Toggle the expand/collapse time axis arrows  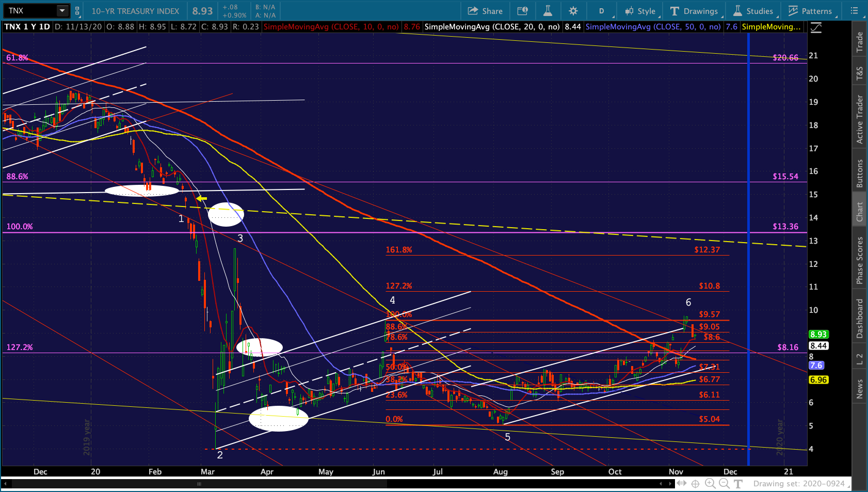click(x=681, y=483)
